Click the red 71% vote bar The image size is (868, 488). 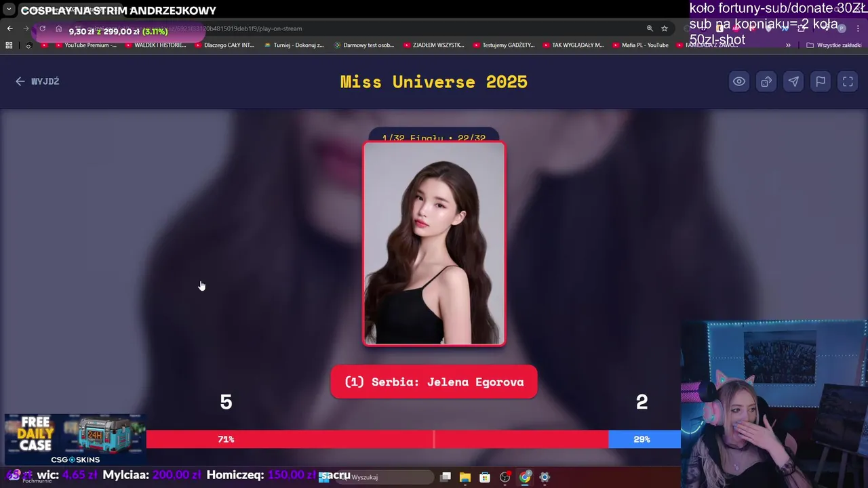pos(377,439)
